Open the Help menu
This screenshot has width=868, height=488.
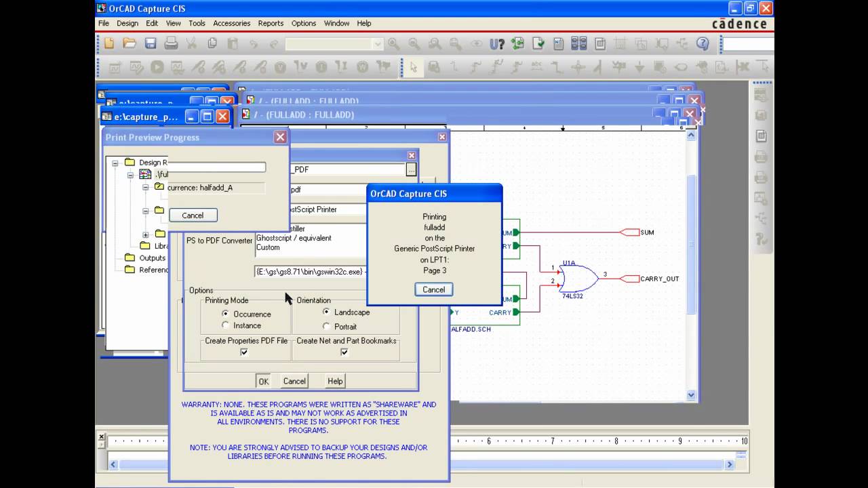point(364,23)
